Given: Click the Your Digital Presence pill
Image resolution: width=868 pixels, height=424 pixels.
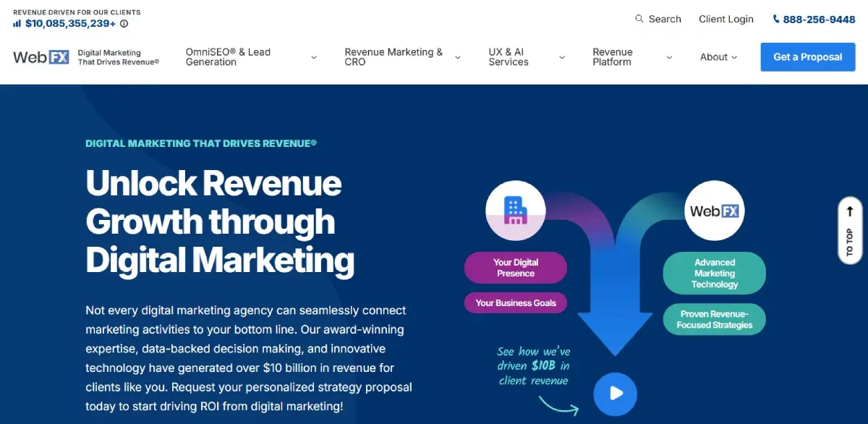Looking at the screenshot, I should (515, 268).
